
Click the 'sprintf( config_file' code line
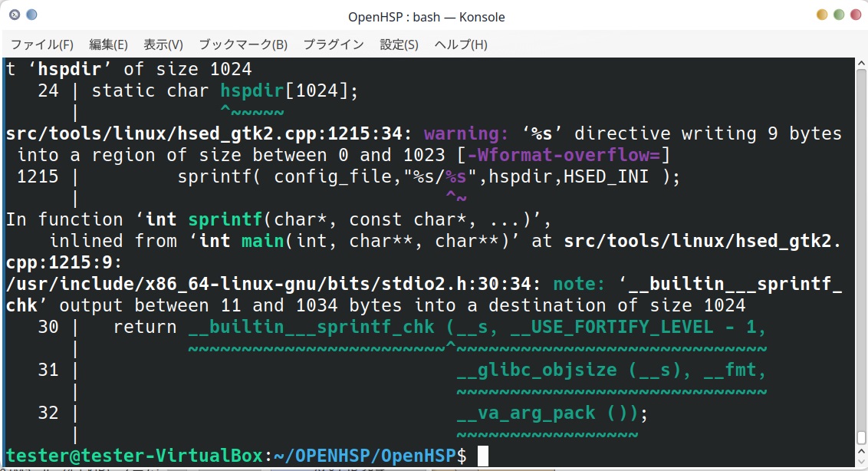(429, 176)
